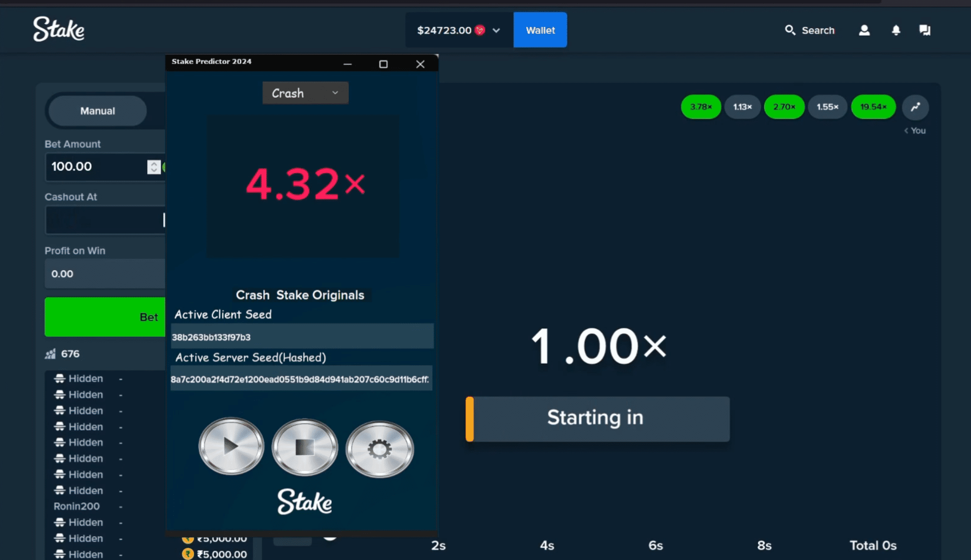971x560 pixels.
Task: Open the crash trends chart icon
Action: [x=915, y=107]
